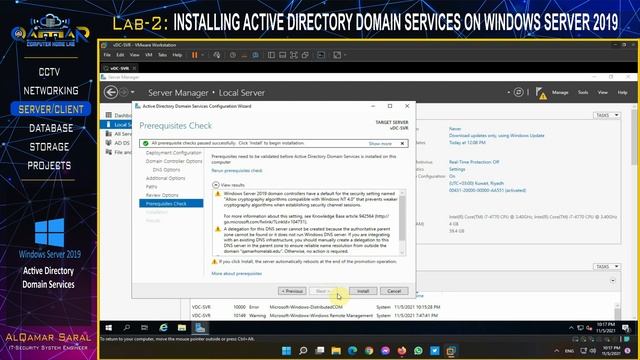Select Prerequisites Check wizard step
This screenshot has width=640, height=360.
coord(171,203)
